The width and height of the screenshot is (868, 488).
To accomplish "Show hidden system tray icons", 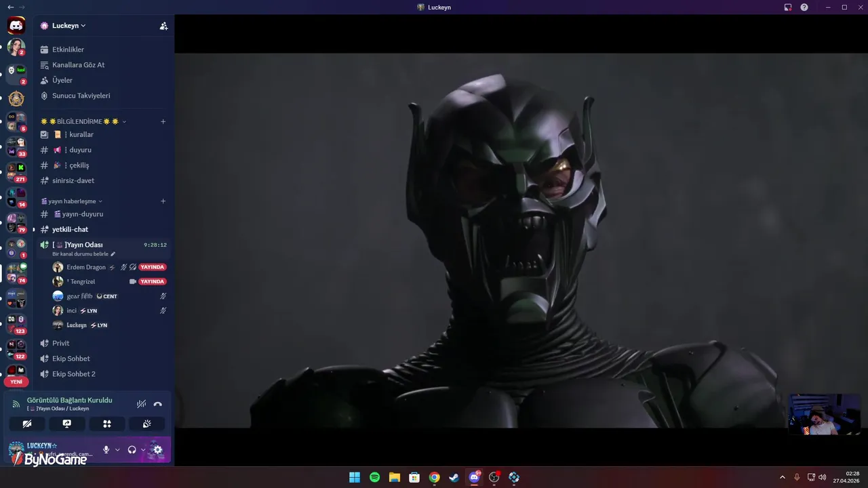I will tap(782, 477).
